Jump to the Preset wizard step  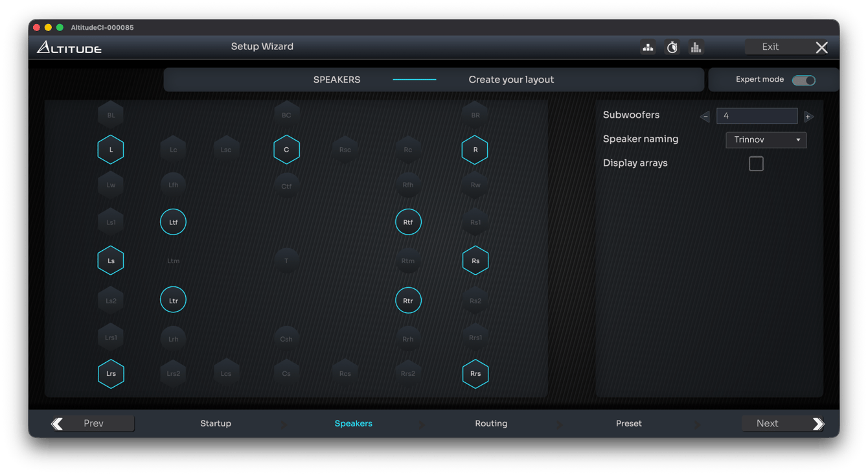628,424
